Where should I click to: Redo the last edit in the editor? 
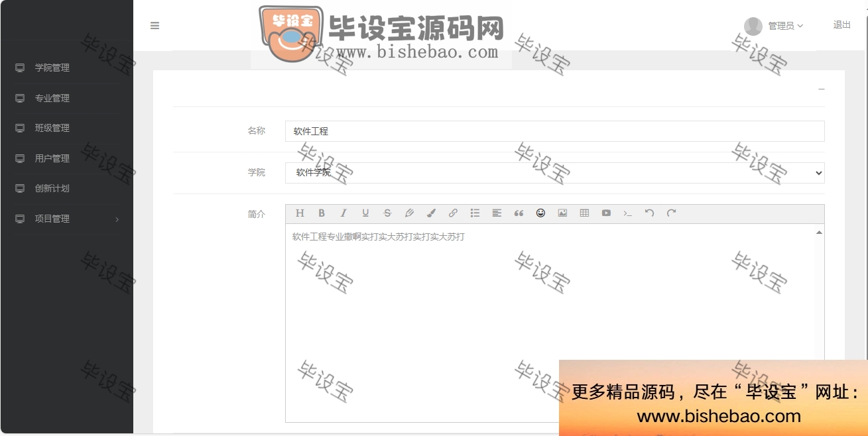click(671, 213)
